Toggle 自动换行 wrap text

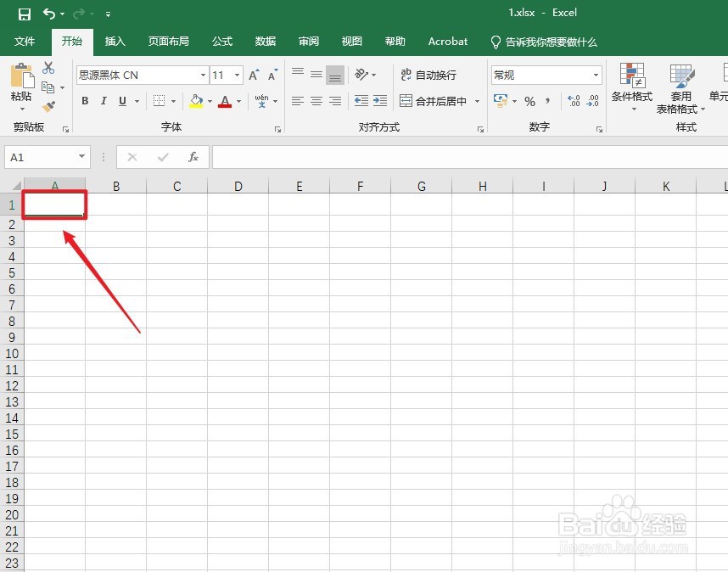[x=428, y=75]
